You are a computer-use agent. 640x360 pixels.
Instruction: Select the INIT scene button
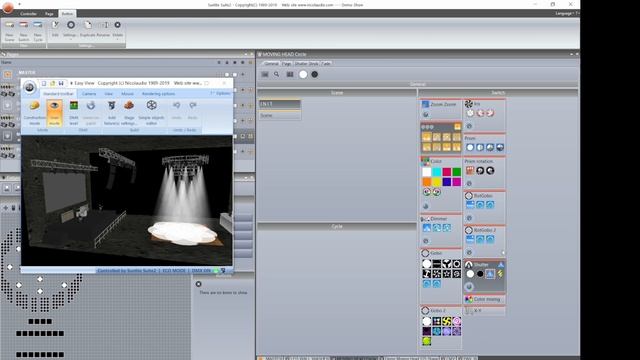point(280,104)
